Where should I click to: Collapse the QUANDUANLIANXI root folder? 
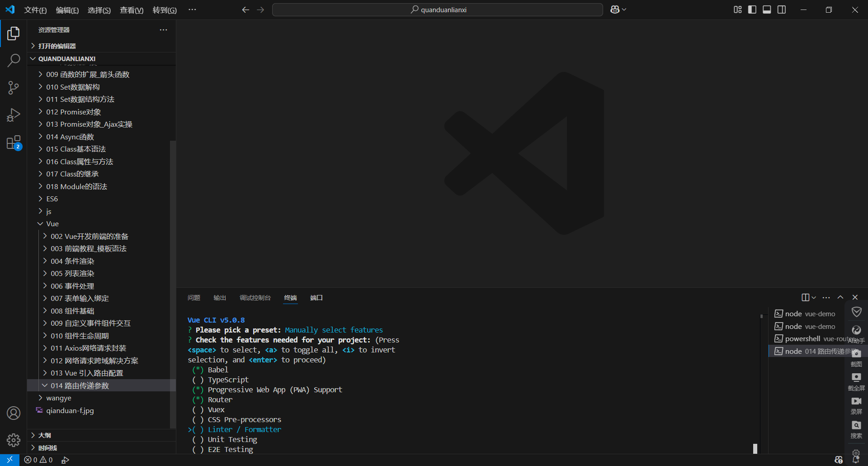tap(102, 58)
